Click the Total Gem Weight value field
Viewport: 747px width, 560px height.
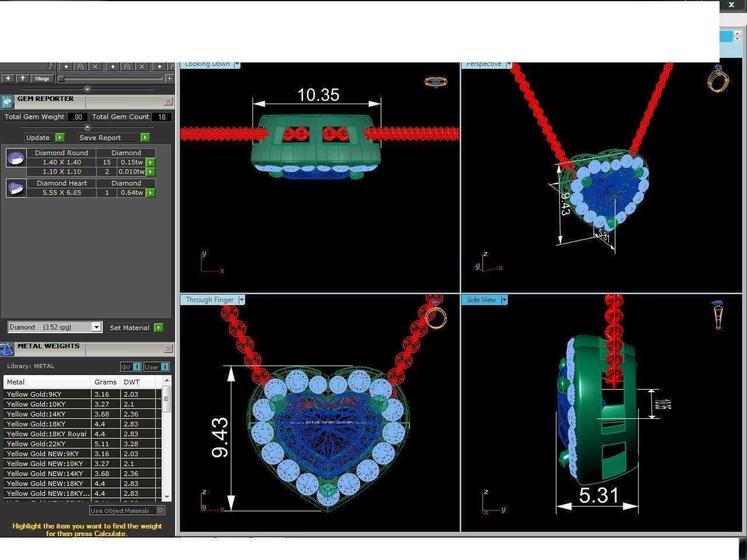pyautogui.click(x=77, y=117)
